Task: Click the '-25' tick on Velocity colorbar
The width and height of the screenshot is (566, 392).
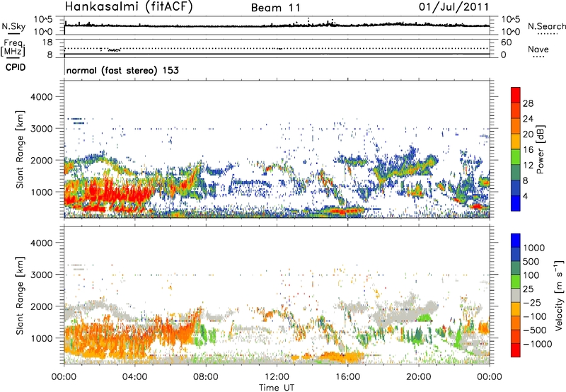Action: point(531,302)
